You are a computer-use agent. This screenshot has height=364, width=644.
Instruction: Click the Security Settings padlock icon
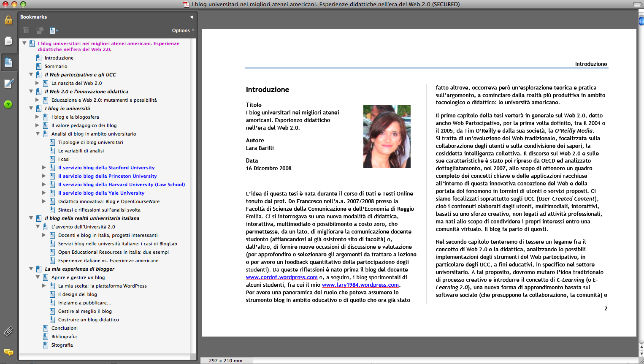click(x=8, y=20)
